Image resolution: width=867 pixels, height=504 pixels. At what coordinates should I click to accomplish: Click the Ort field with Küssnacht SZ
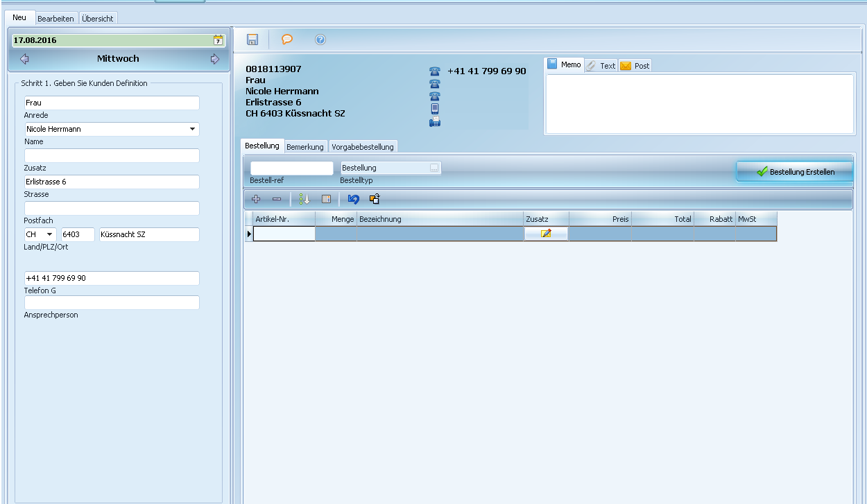click(149, 234)
